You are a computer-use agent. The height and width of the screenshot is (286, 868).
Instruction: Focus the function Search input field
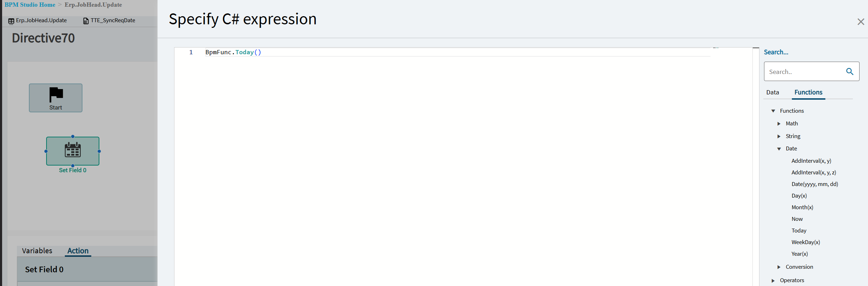tap(805, 71)
